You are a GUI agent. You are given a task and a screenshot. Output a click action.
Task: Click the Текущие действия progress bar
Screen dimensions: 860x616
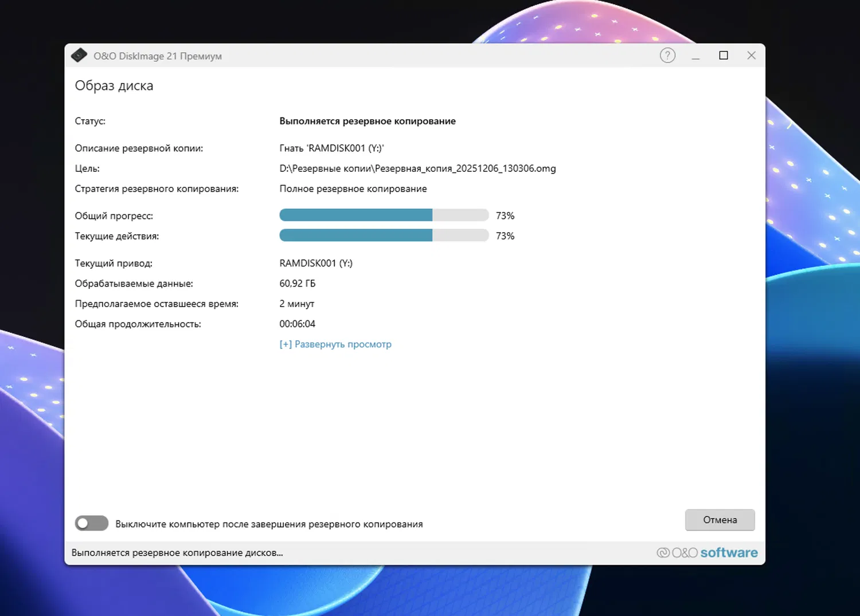tap(384, 236)
